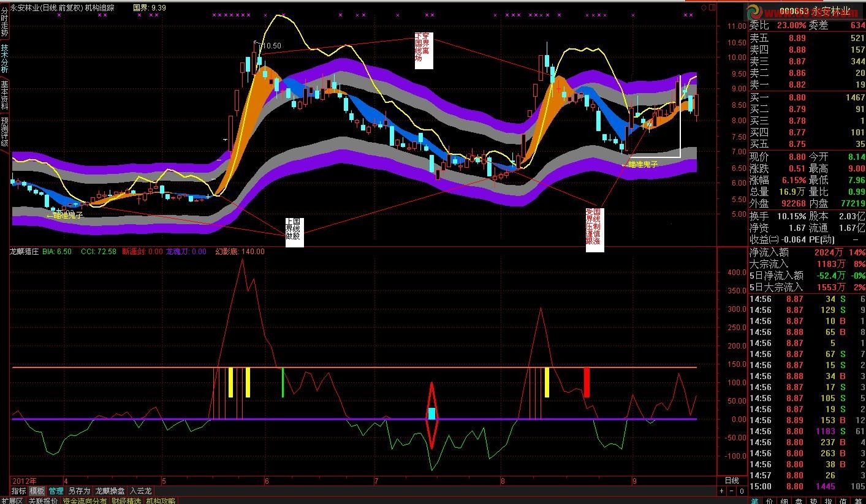Click the stock title 000663 永安林业
The height and width of the screenshot is (504, 866).
point(815,12)
